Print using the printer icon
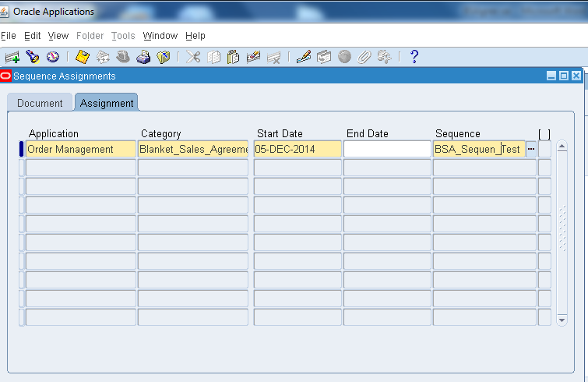The width and height of the screenshot is (588, 382). [143, 57]
